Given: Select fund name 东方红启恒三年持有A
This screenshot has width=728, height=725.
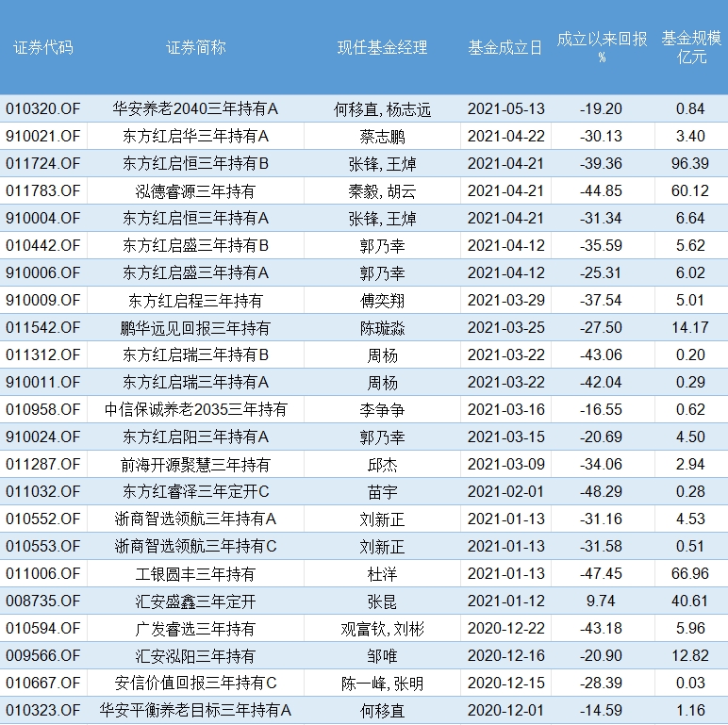Looking at the screenshot, I should click(x=195, y=219).
